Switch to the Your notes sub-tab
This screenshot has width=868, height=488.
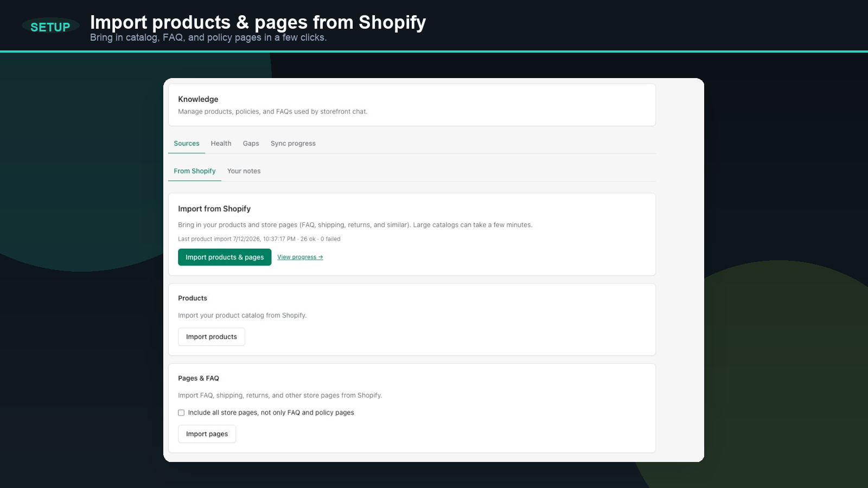coord(244,171)
